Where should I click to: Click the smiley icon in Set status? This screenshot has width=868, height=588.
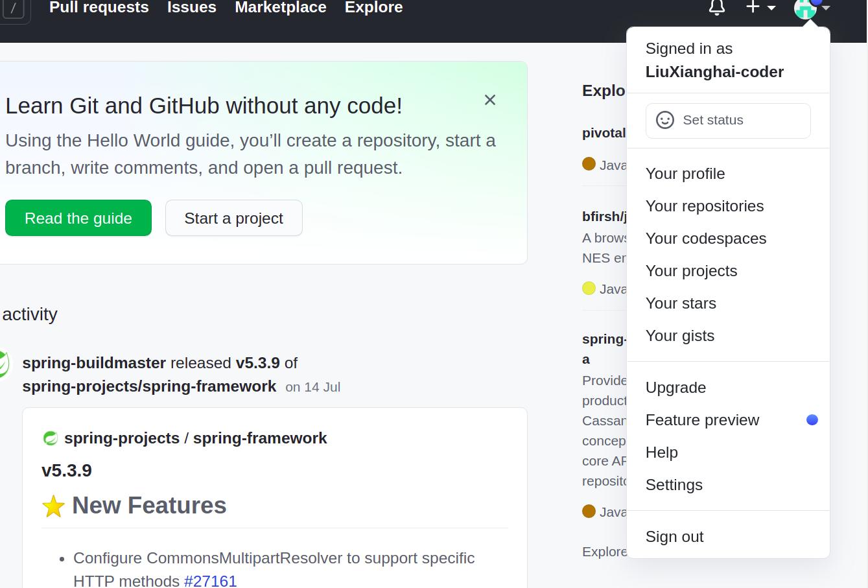pos(665,120)
